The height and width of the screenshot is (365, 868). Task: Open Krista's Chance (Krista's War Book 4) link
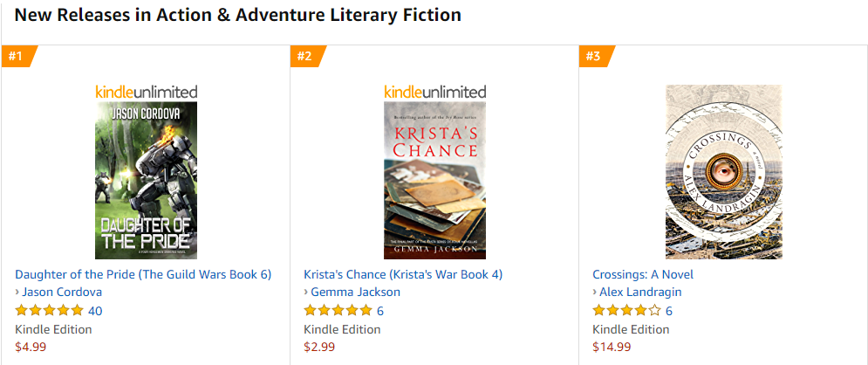[403, 274]
